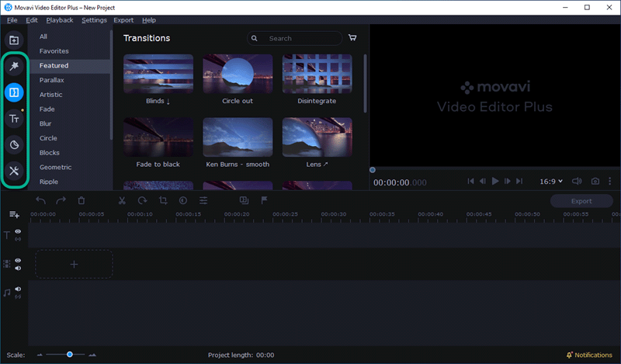Open the Filters magic wand tab
The height and width of the screenshot is (364, 621).
click(14, 66)
